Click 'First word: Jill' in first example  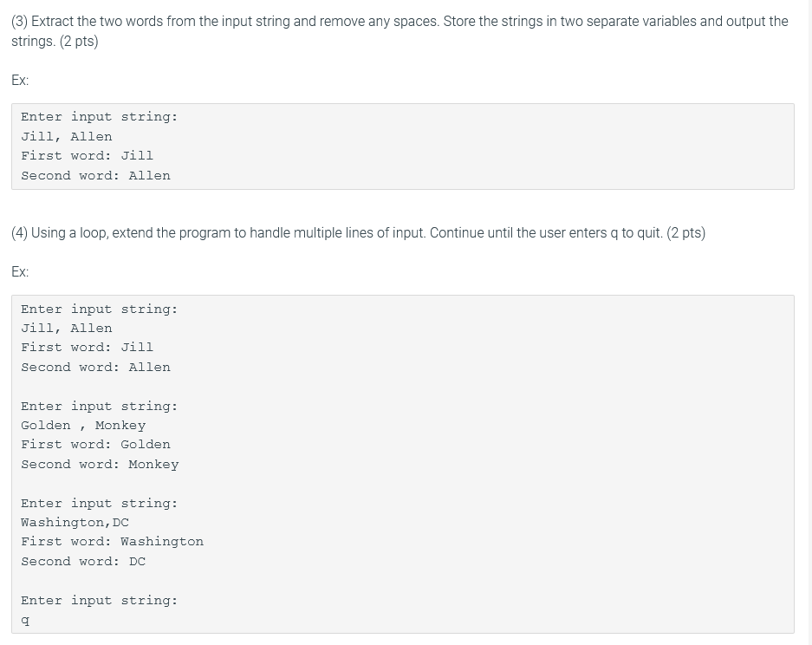click(x=87, y=156)
